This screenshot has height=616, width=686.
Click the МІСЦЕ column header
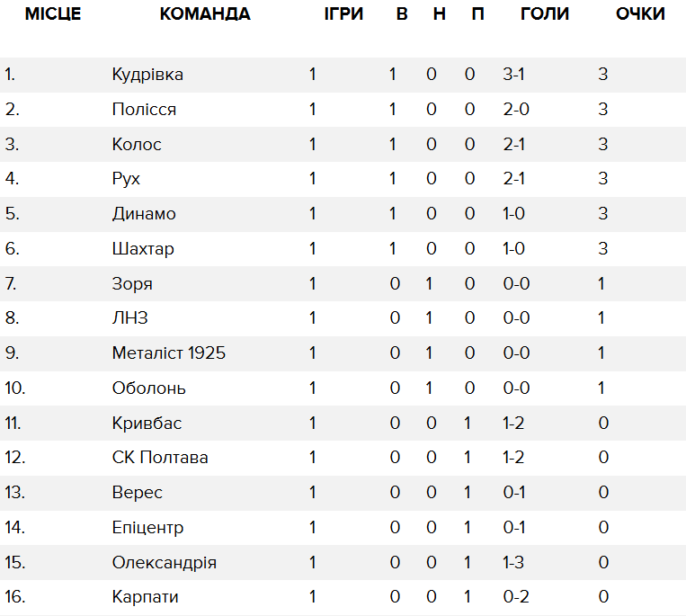click(53, 14)
